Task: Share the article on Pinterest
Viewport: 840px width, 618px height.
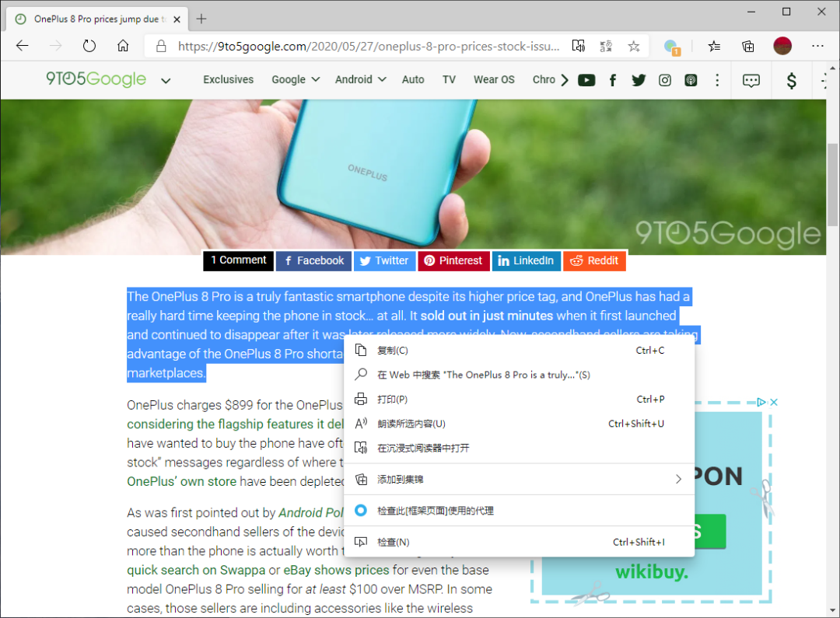Action: point(453,260)
